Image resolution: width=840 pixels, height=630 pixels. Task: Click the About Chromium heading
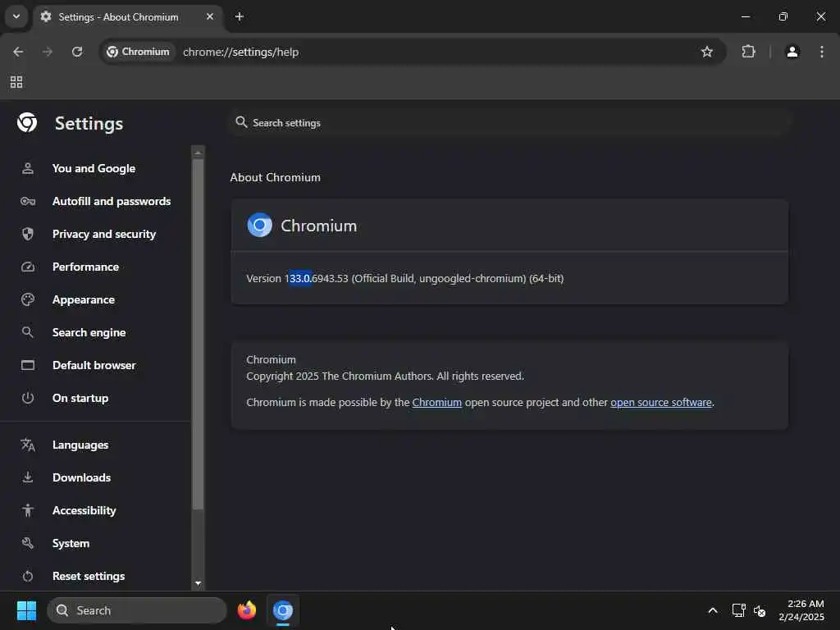276,177
